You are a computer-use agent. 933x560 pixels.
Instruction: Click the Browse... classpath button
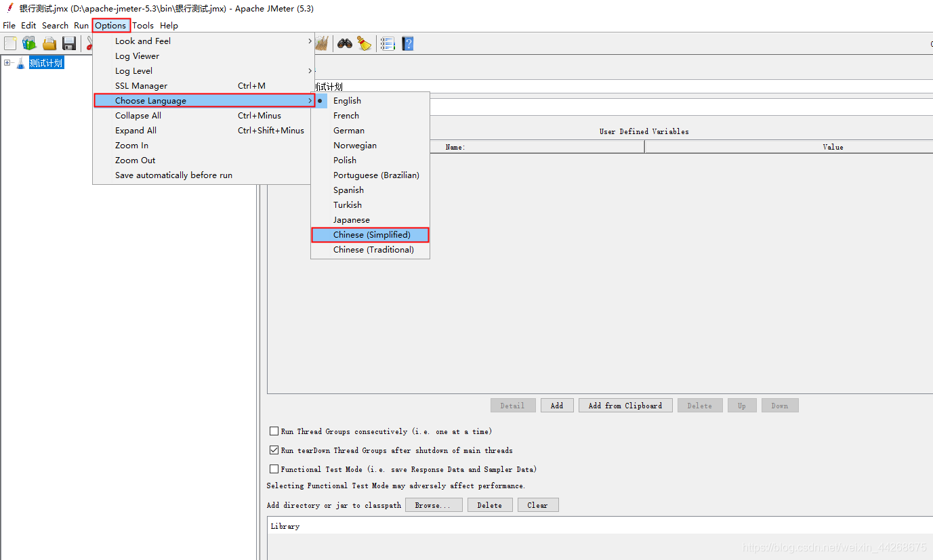click(x=434, y=505)
